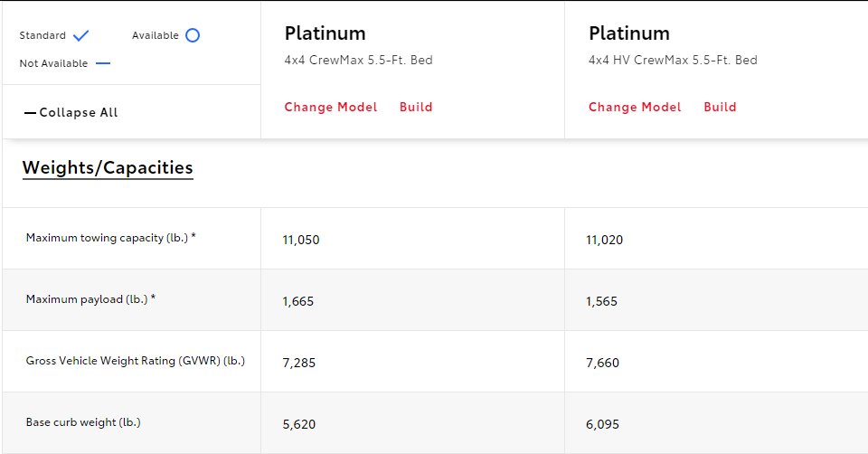Image resolution: width=868 pixels, height=454 pixels.
Task: Build the Platinum 4x4 HV CrewMax truck
Action: coord(720,107)
